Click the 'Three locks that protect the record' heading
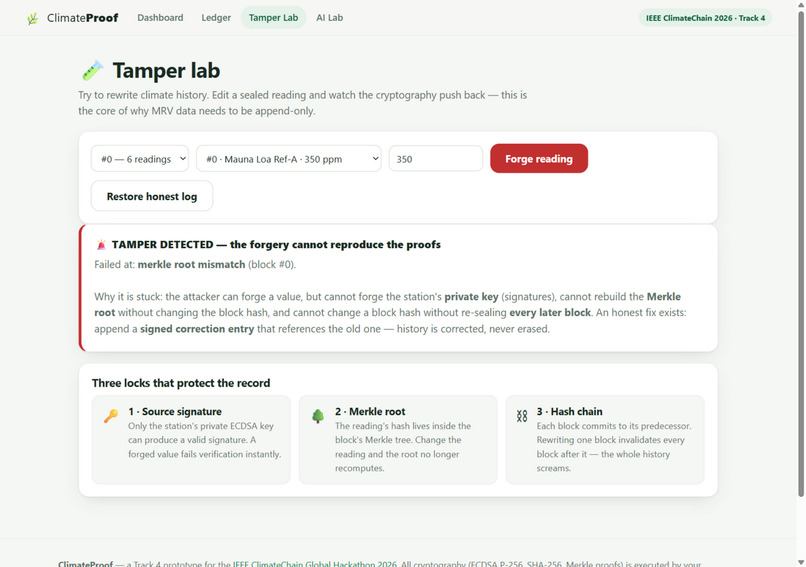Screen dimensions: 806x567 (x=181, y=383)
